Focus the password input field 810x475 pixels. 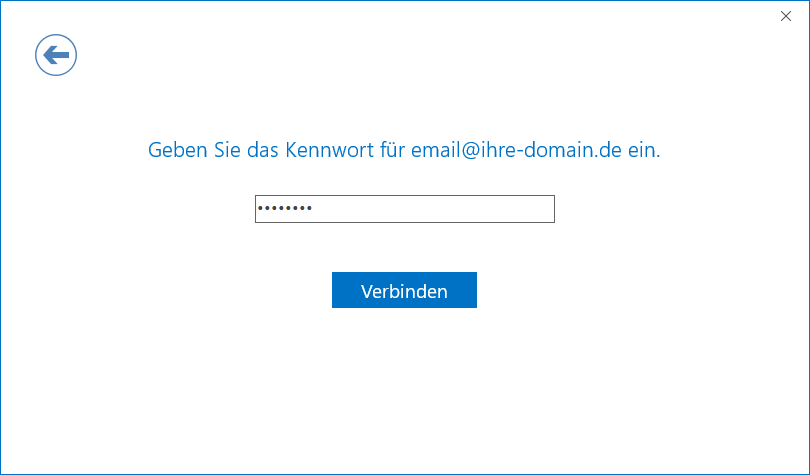click(404, 209)
